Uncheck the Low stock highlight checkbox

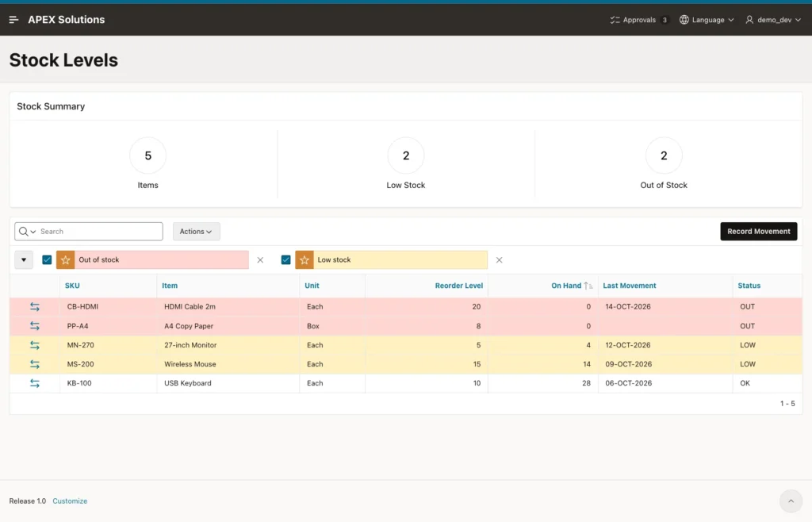pos(285,260)
